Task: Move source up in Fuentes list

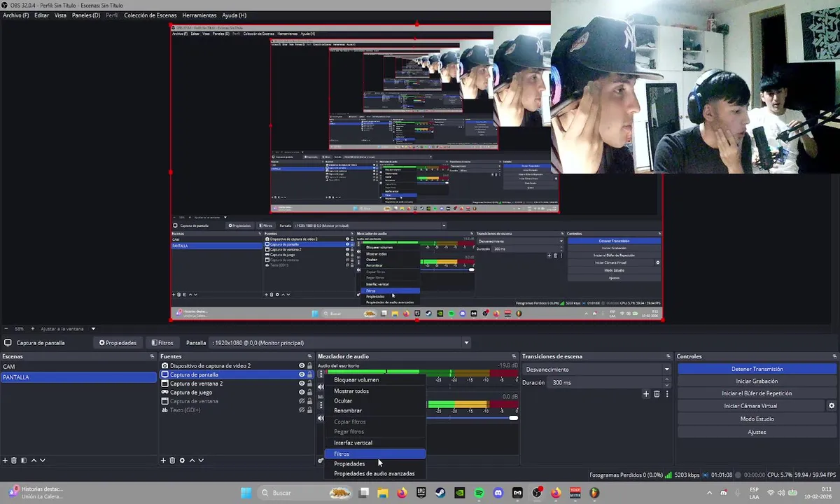Action: tap(192, 461)
